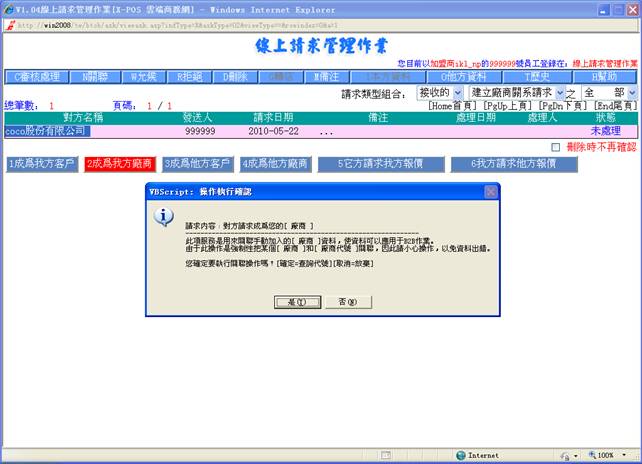Click the R拒絕 toolbar button
This screenshot has height=464, width=642.
click(x=191, y=76)
